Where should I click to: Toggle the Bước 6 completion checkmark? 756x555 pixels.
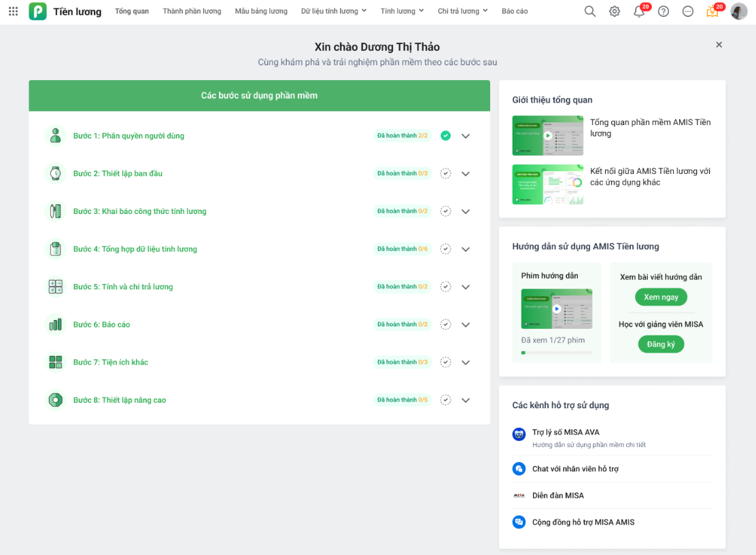(x=445, y=324)
